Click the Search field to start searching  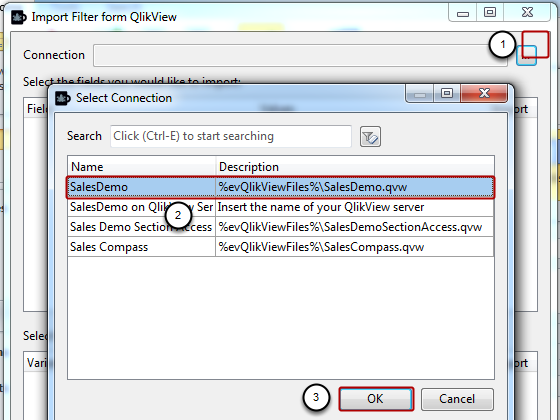(231, 136)
